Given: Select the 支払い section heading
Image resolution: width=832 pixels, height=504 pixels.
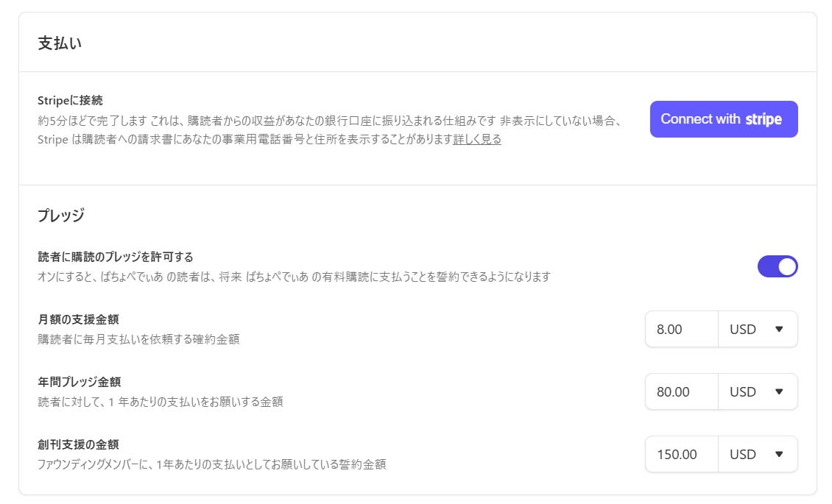Looking at the screenshot, I should click(x=60, y=43).
